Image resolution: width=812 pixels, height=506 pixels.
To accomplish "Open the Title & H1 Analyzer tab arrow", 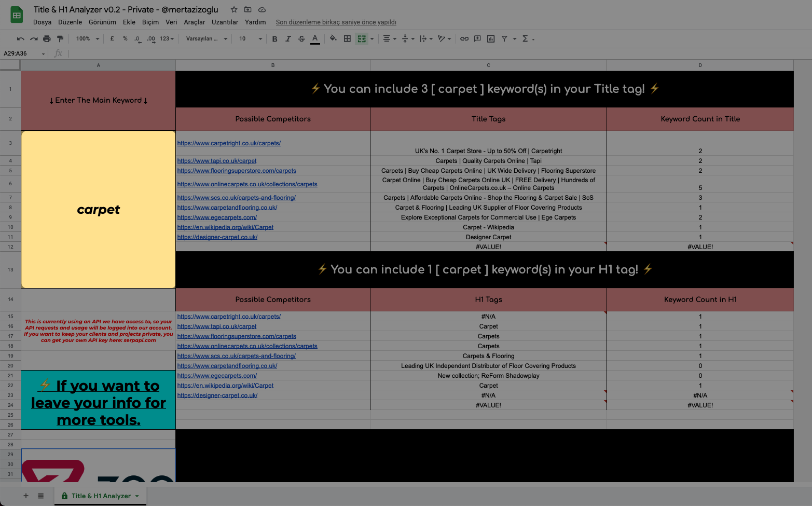I will [x=137, y=496].
